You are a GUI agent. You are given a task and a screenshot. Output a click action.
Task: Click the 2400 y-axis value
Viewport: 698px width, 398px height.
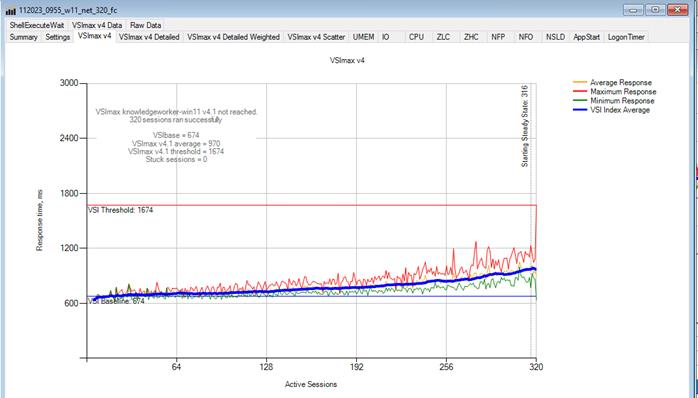[69, 138]
